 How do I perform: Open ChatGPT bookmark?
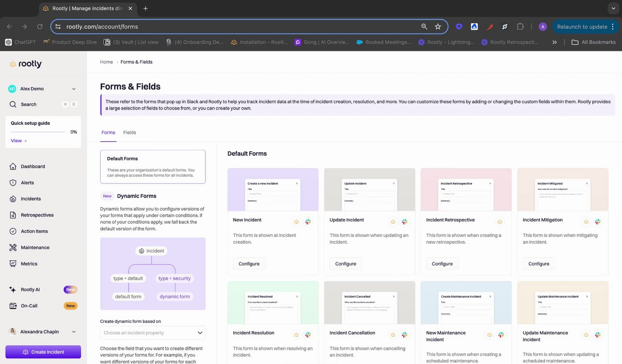[20, 42]
